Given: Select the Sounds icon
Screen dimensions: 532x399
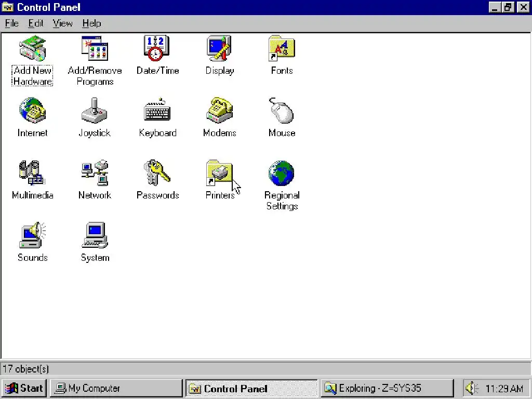Looking at the screenshot, I should 33,235.
